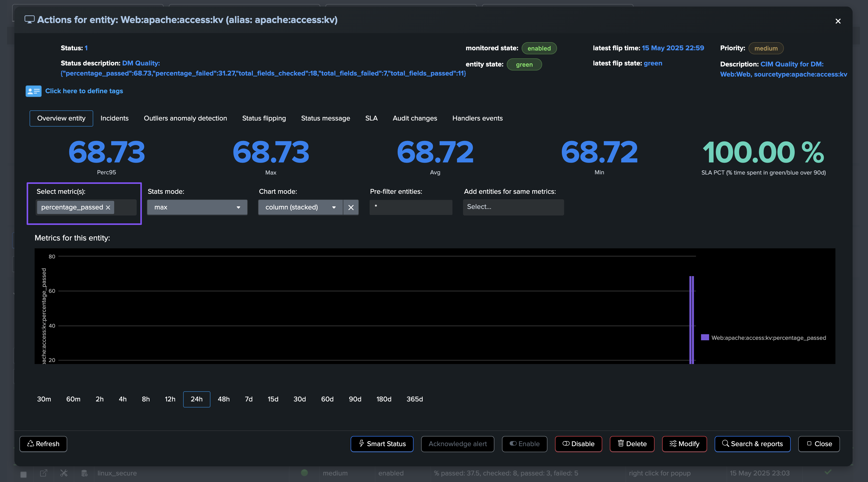
Task: Click the 68.73 Perc95 single value
Action: pyautogui.click(x=106, y=152)
